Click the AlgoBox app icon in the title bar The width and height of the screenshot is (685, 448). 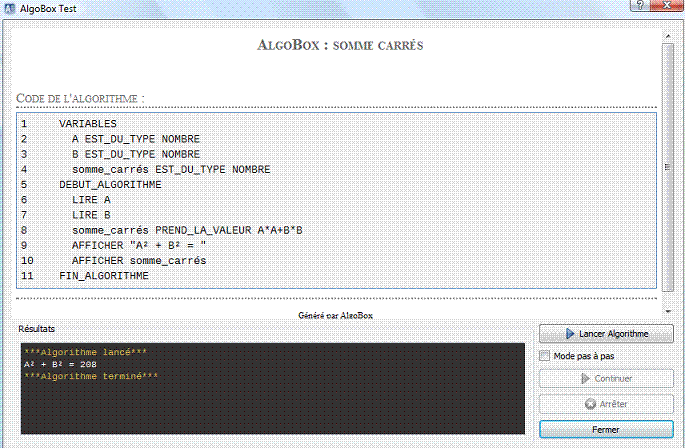coord(10,8)
